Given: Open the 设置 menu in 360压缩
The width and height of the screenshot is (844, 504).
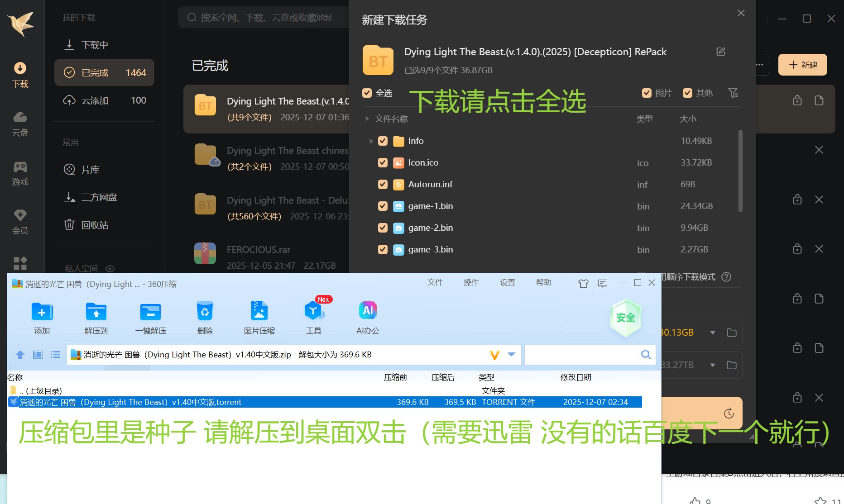Looking at the screenshot, I should coord(507,282).
